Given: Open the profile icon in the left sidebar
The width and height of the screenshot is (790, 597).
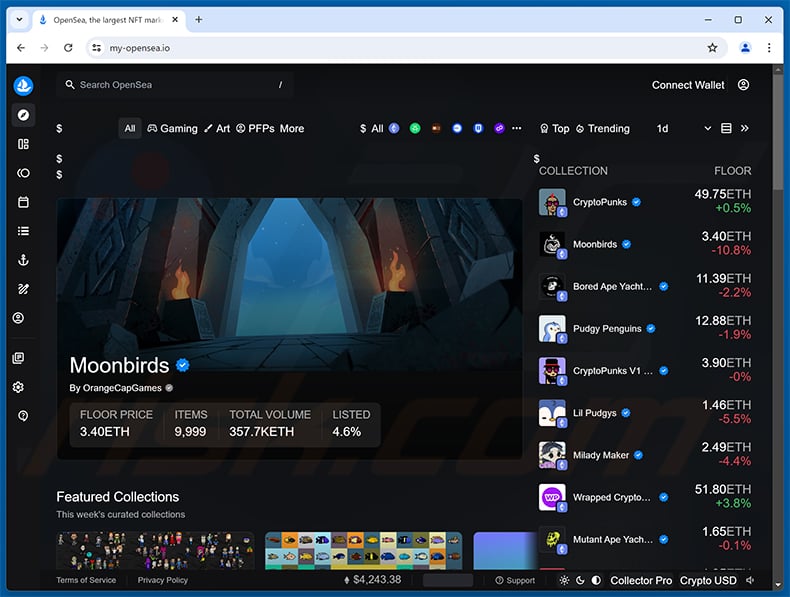Looking at the screenshot, I should tap(18, 318).
